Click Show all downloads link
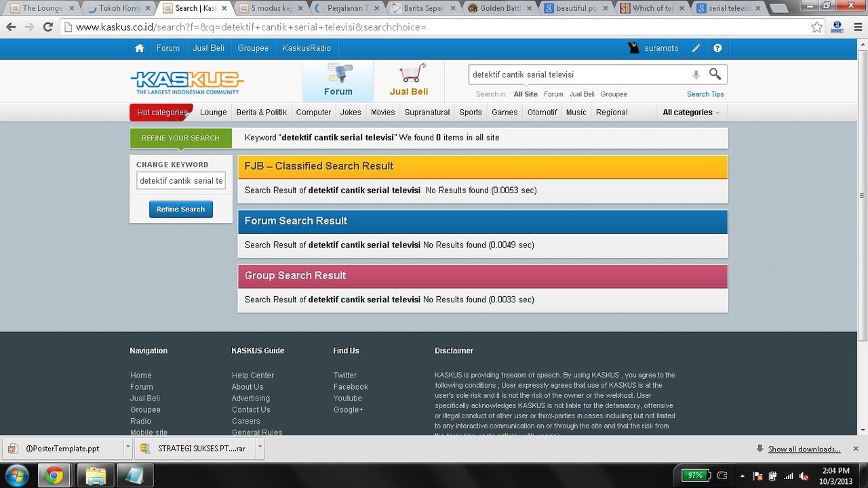Viewport: 868px width, 488px height. click(x=804, y=449)
